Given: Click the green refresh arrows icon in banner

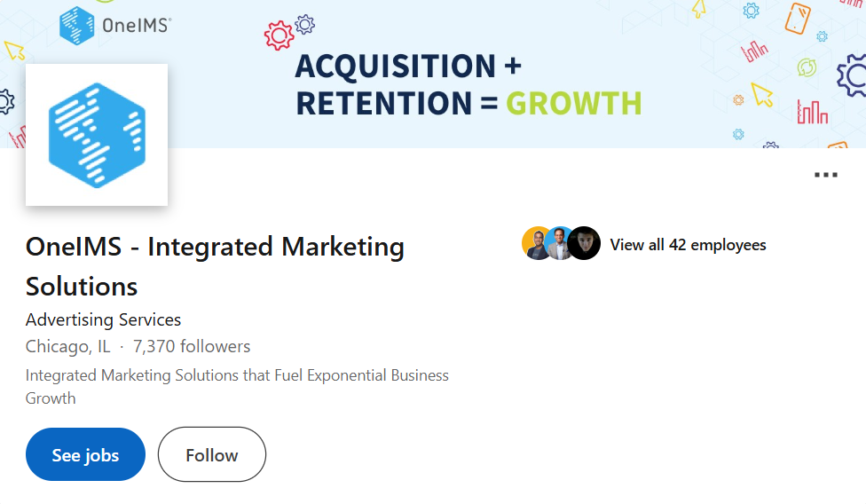Looking at the screenshot, I should (x=807, y=67).
